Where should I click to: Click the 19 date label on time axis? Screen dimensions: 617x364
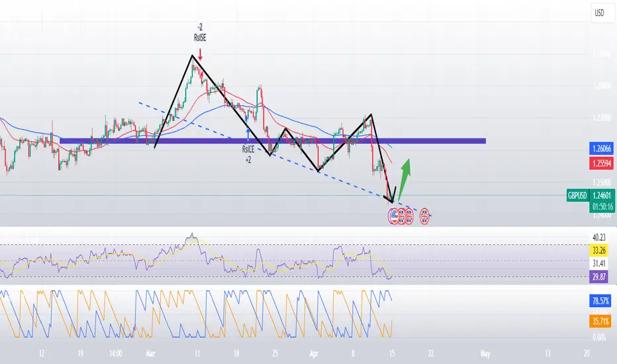point(80,354)
